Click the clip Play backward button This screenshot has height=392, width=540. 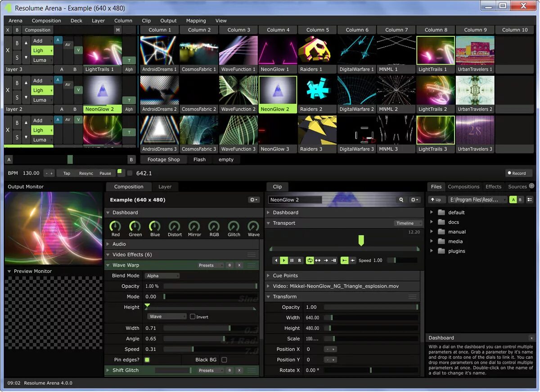click(276, 260)
